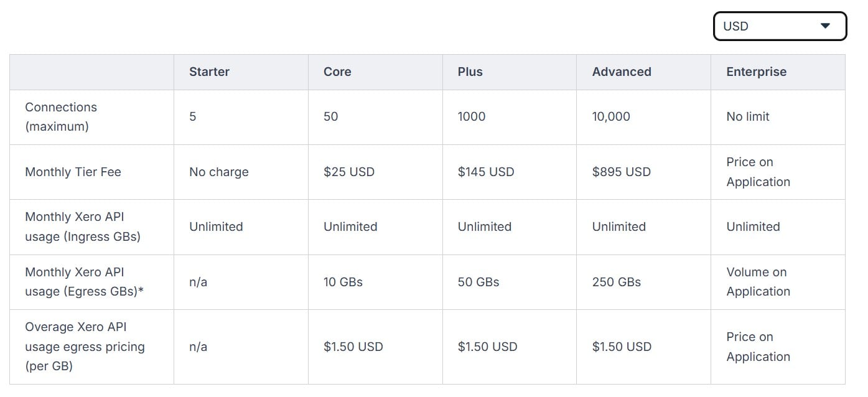Click the No charge Starter cell
The height and width of the screenshot is (397, 868).
pyautogui.click(x=218, y=172)
